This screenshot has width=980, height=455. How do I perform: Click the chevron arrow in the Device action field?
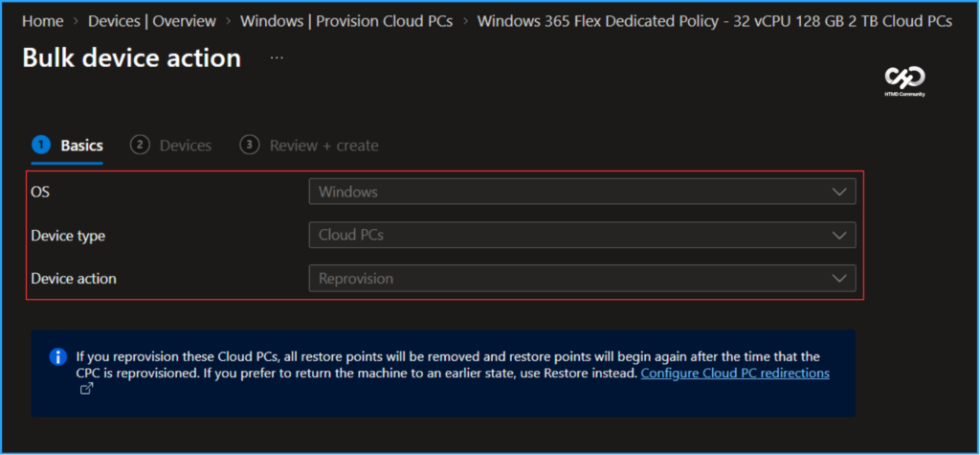click(838, 279)
